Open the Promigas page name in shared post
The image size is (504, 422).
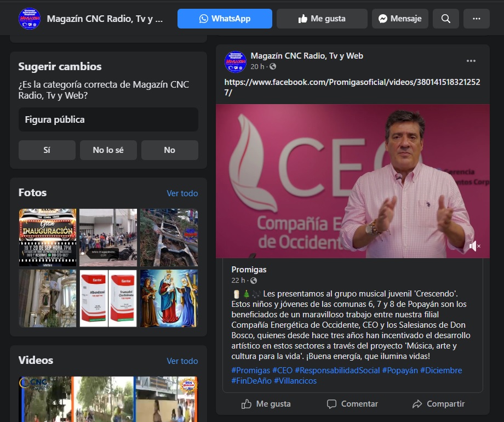coord(249,270)
